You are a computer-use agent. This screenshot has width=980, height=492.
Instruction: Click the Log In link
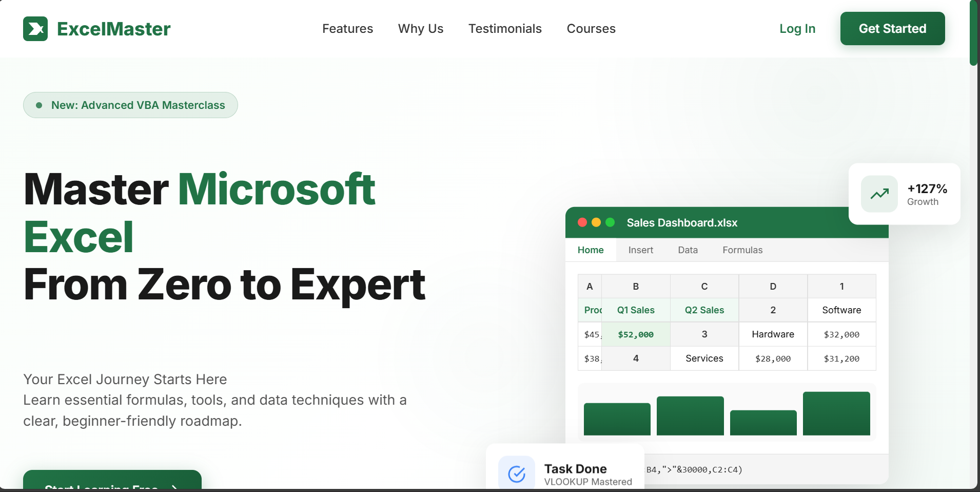tap(797, 29)
